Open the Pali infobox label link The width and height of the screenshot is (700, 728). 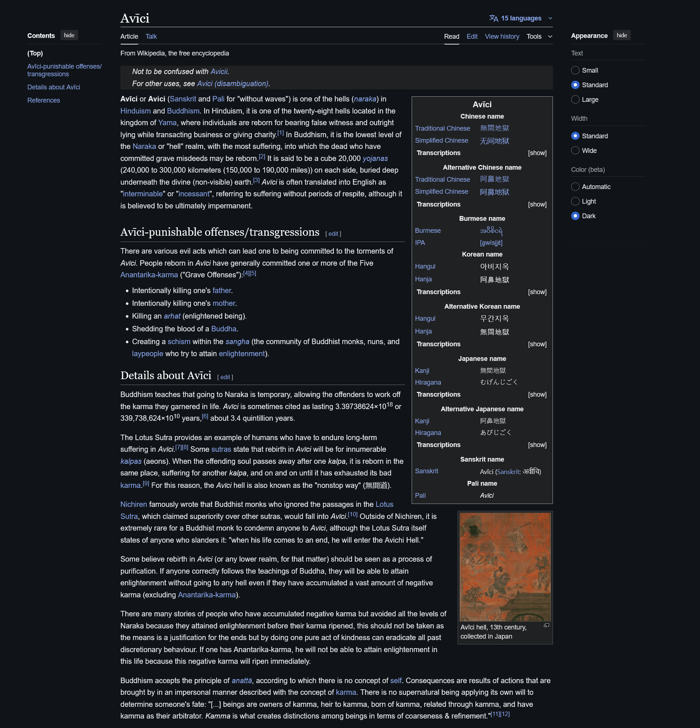pyautogui.click(x=420, y=496)
